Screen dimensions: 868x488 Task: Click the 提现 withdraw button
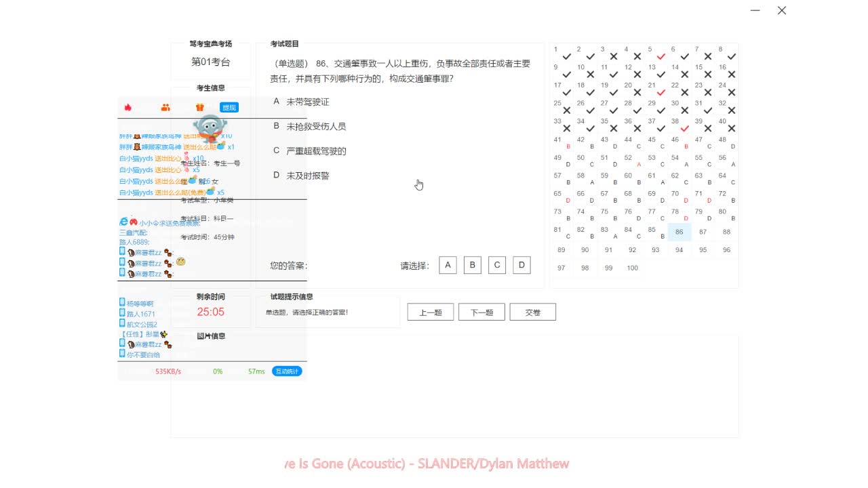pos(229,107)
